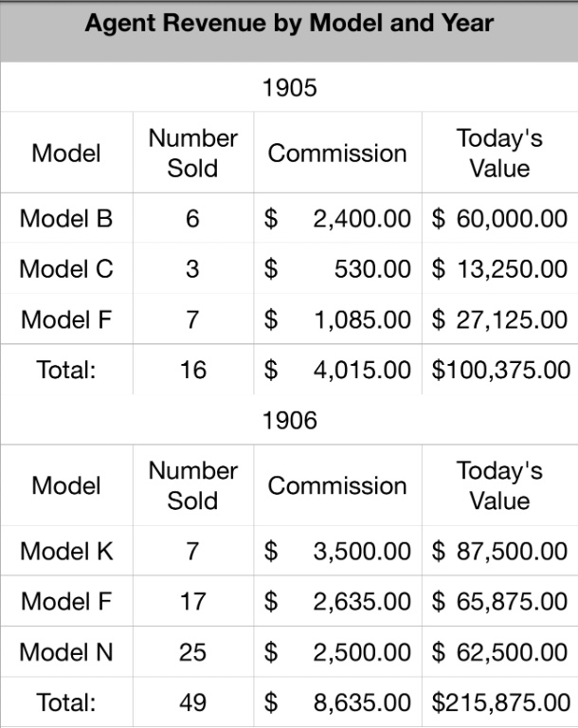This screenshot has width=578, height=728.
Task: Select the Model C row label
Action: pos(66,269)
